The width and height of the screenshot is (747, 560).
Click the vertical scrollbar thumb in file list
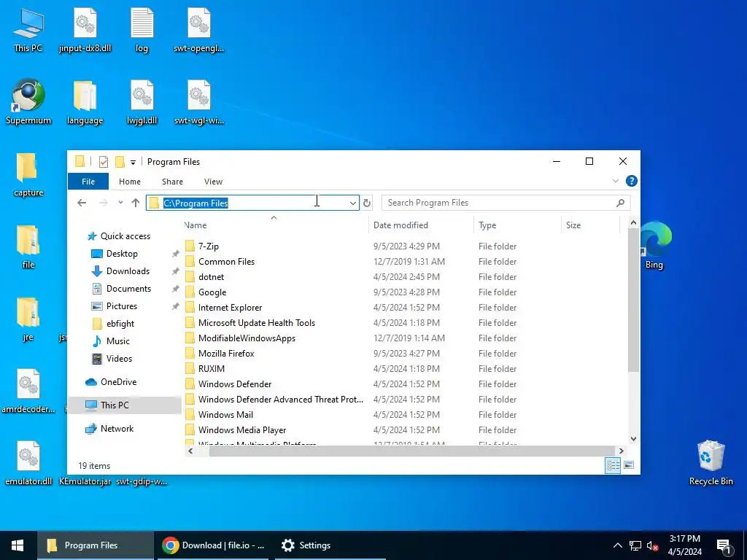tap(633, 300)
